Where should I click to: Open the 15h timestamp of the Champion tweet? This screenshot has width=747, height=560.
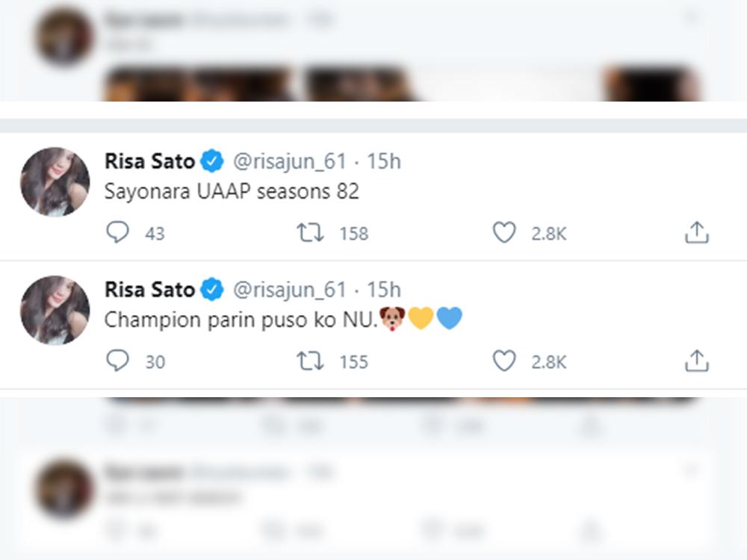point(384,289)
